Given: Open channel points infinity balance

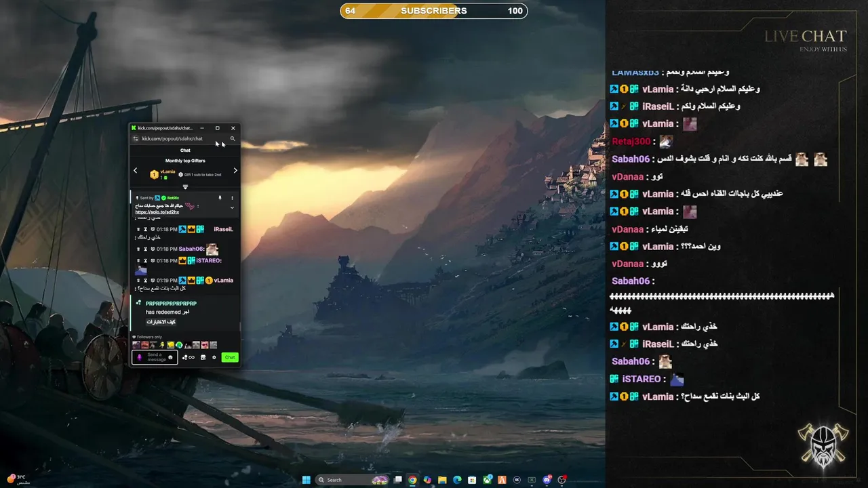Looking at the screenshot, I should (189, 357).
